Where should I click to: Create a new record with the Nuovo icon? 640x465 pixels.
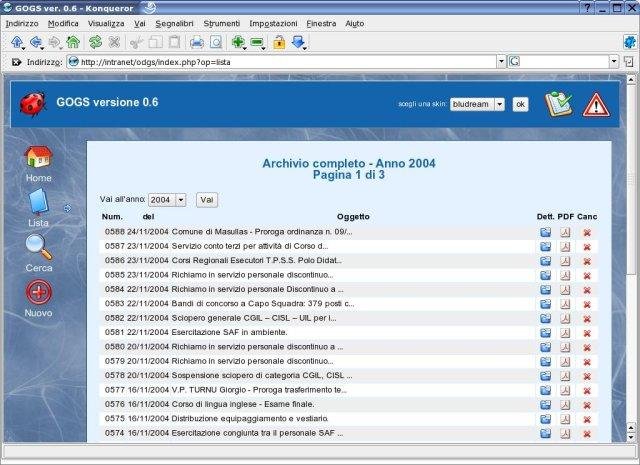[x=38, y=293]
